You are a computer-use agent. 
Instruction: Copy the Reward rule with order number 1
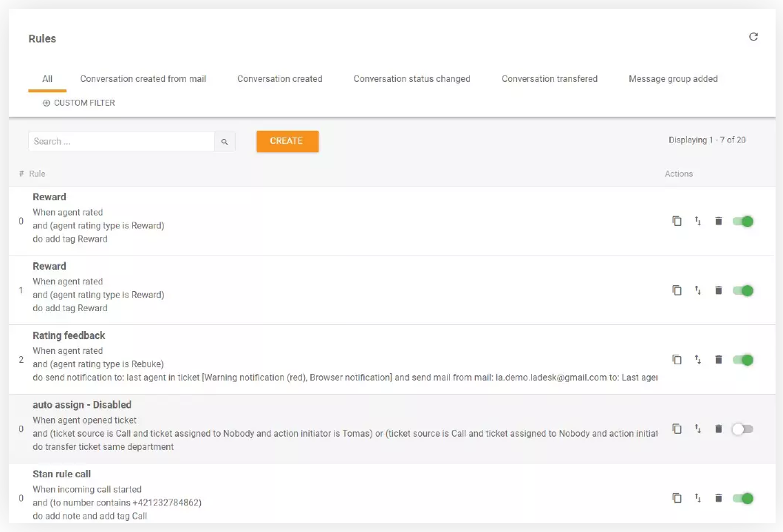[677, 290]
